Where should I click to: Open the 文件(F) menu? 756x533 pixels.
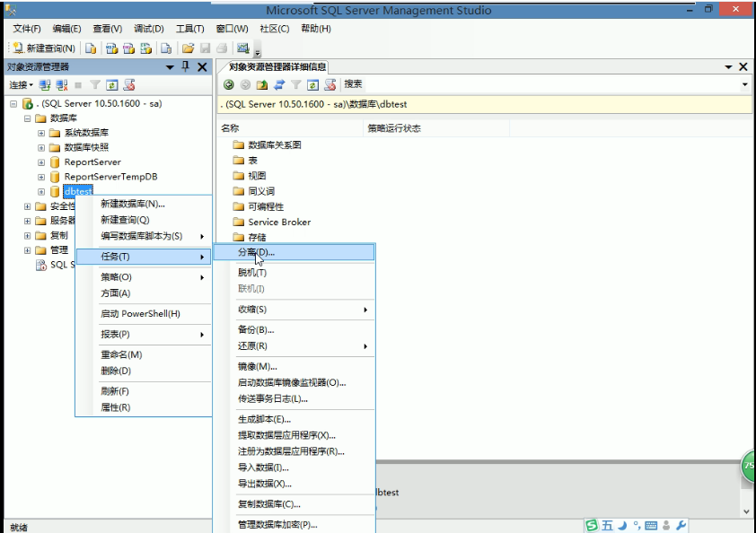pos(27,29)
